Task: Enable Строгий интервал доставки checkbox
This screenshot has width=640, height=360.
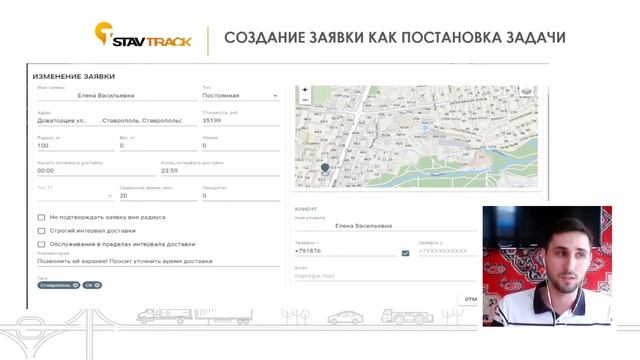Action: click(41, 231)
